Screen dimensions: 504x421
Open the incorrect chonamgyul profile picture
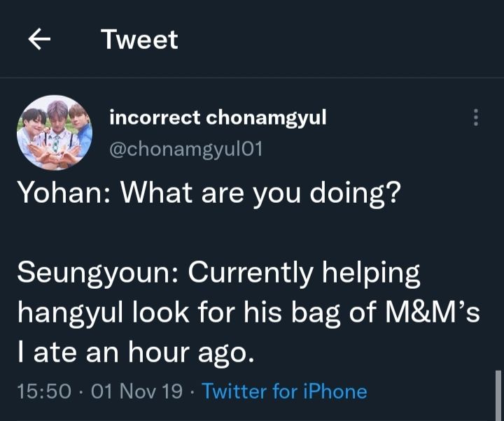click(55, 132)
